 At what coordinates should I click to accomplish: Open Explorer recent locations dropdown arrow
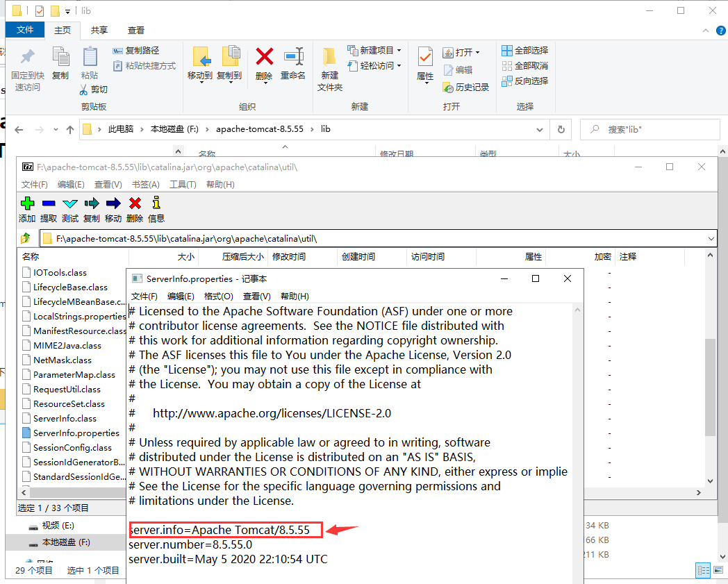[x=56, y=130]
